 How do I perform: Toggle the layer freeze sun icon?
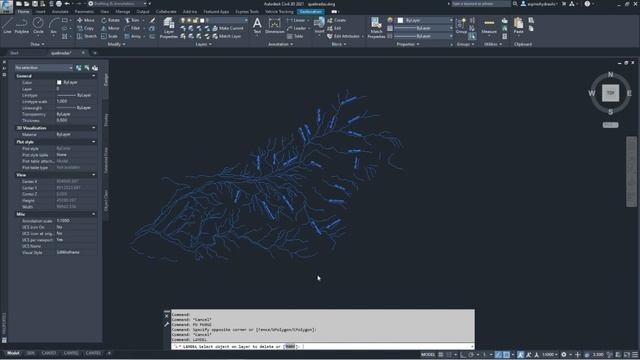tap(189, 20)
